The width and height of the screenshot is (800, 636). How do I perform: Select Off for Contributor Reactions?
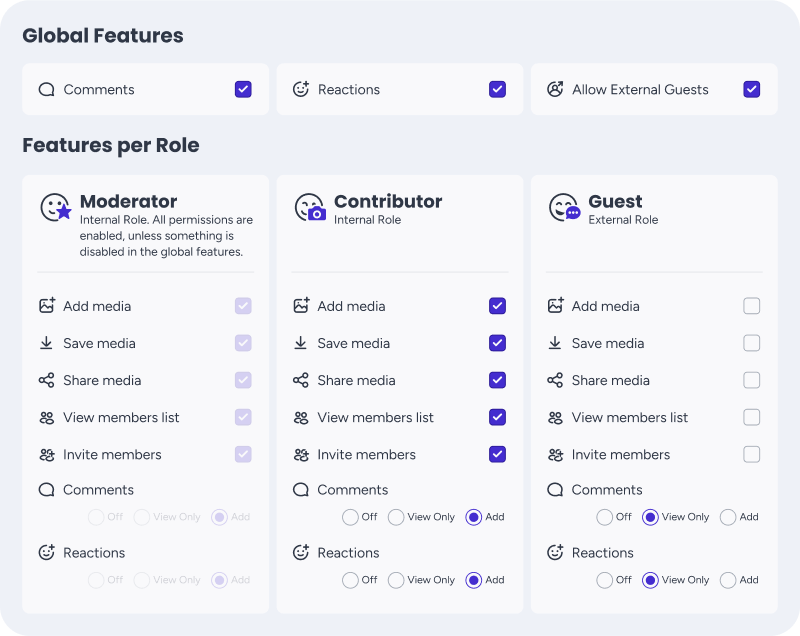tap(351, 580)
